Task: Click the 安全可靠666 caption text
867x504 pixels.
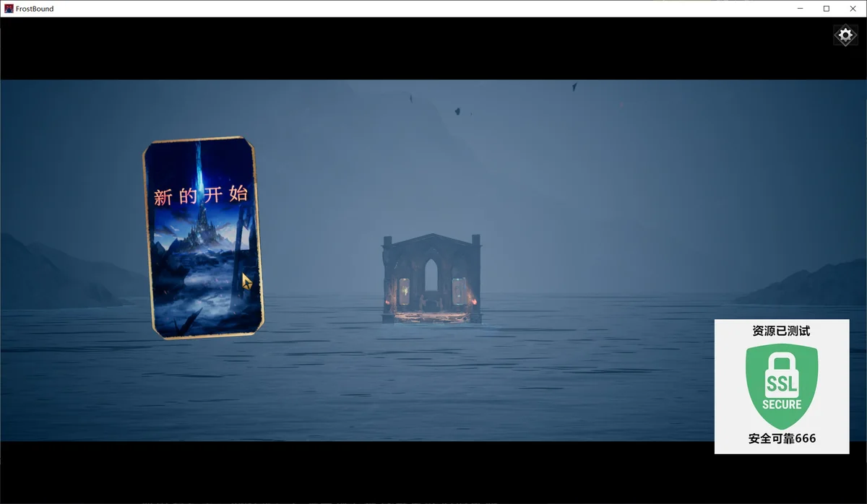Action: 782,438
